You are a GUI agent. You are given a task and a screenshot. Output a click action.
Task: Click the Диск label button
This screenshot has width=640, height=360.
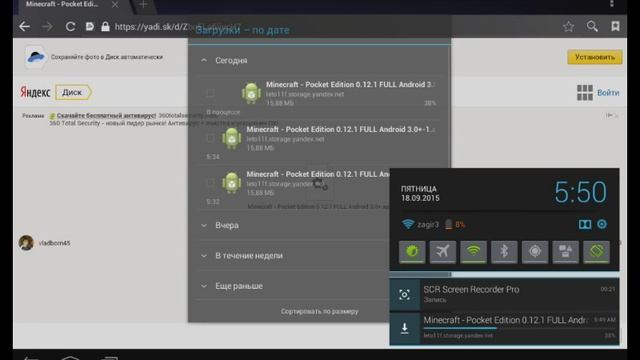pos(73,92)
